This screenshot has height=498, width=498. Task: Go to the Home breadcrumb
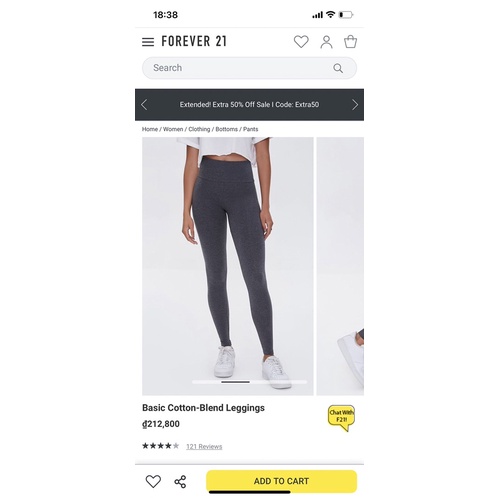pos(150,129)
